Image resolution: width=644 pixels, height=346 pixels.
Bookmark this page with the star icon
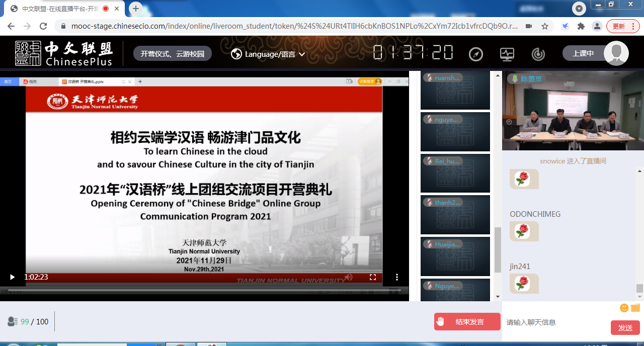point(545,26)
